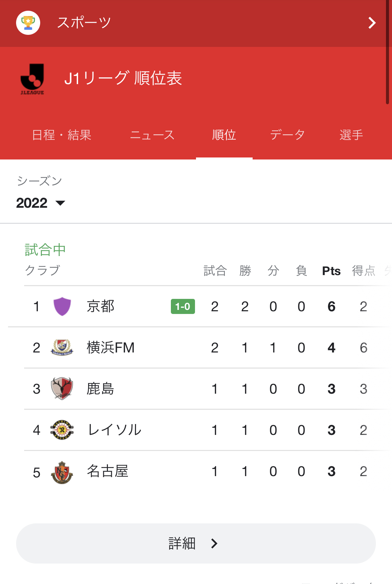This screenshot has width=392, height=584.
Task: Click the trophy sports icon
Action: tap(28, 23)
